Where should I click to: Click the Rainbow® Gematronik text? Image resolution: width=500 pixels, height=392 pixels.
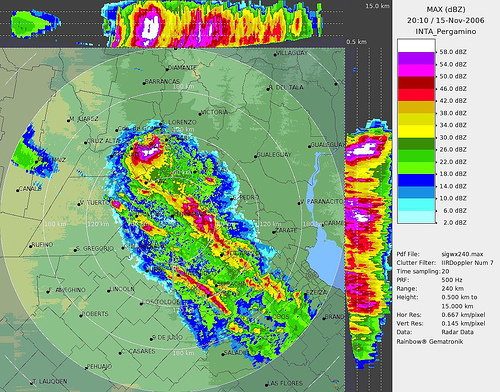tap(430, 341)
